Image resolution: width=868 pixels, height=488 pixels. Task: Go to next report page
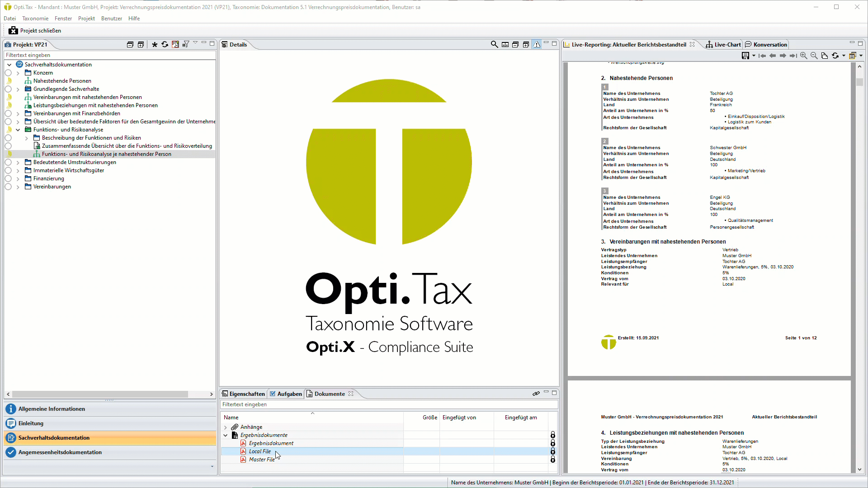click(x=783, y=56)
